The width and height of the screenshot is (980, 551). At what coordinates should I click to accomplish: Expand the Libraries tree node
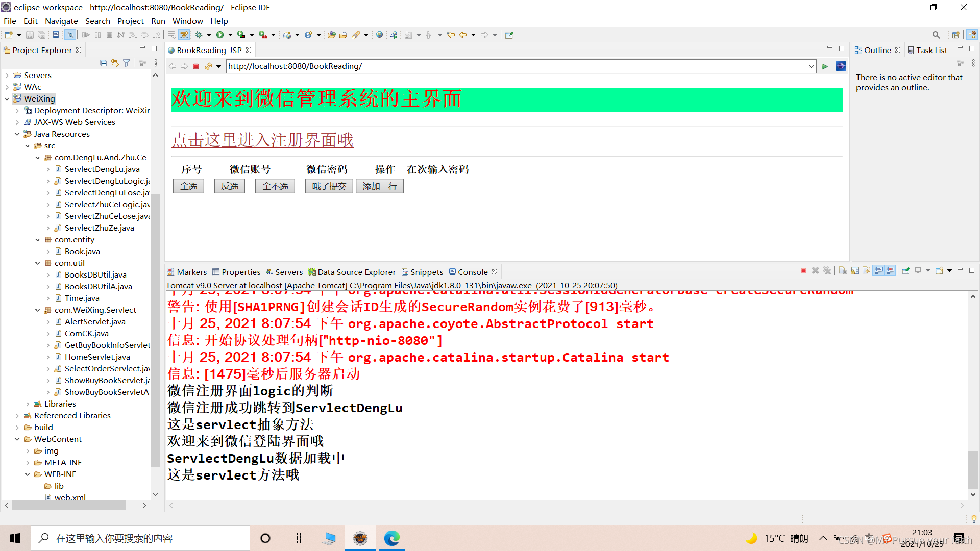[x=28, y=404]
